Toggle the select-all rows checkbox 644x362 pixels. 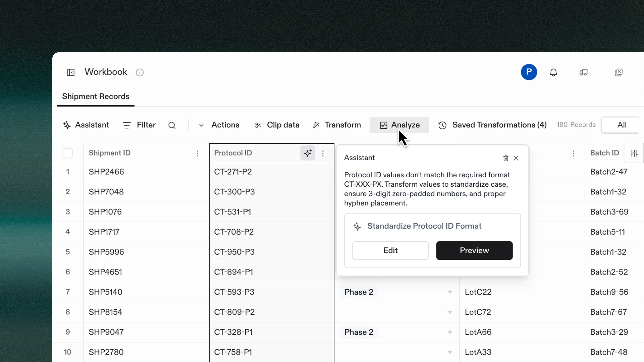pyautogui.click(x=68, y=153)
